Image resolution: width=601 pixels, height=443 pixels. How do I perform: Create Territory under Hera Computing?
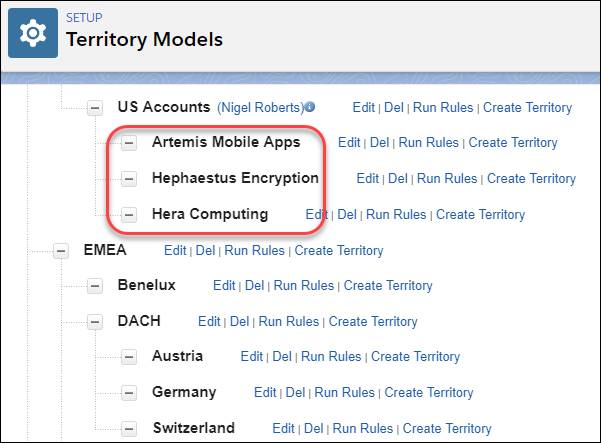point(480,215)
